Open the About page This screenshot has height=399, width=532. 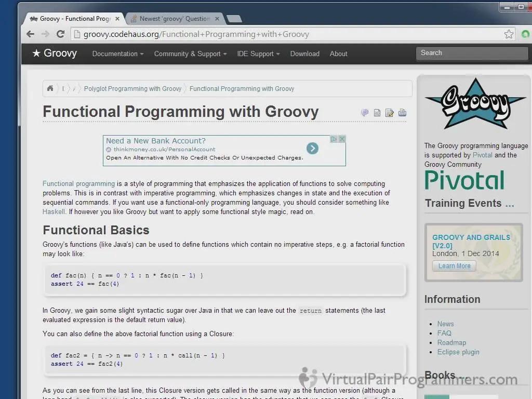tap(338, 54)
